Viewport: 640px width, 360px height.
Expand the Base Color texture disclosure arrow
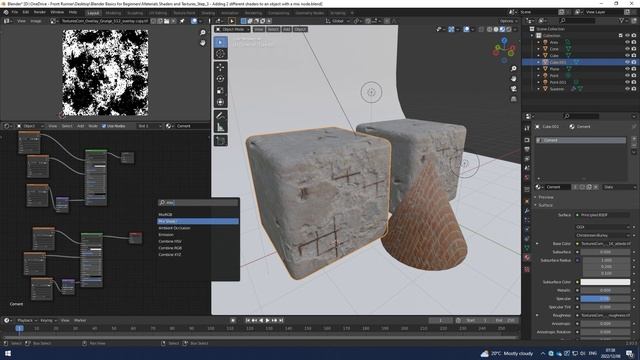click(x=537, y=244)
